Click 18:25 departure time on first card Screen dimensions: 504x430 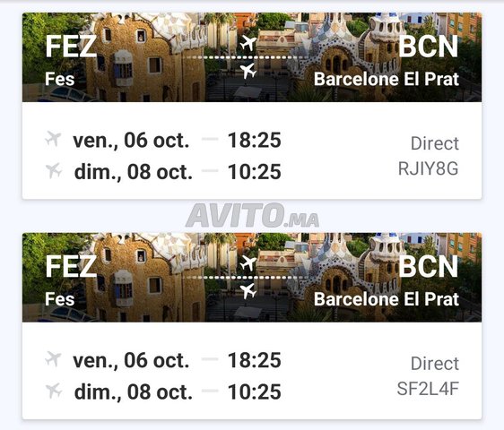click(x=255, y=140)
